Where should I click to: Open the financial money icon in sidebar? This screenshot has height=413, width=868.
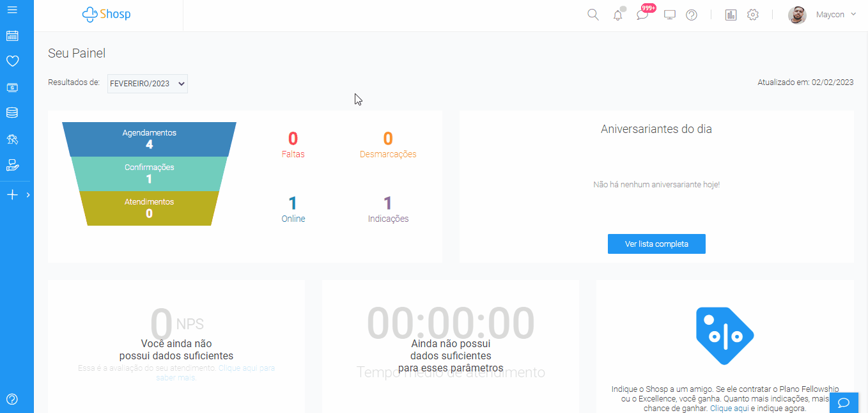coord(12,88)
